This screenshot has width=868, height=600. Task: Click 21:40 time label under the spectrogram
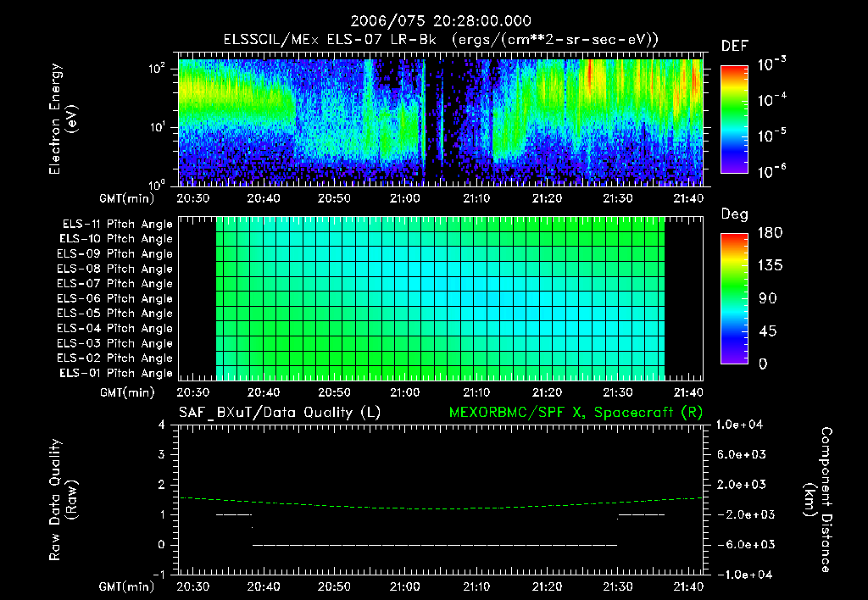click(688, 198)
